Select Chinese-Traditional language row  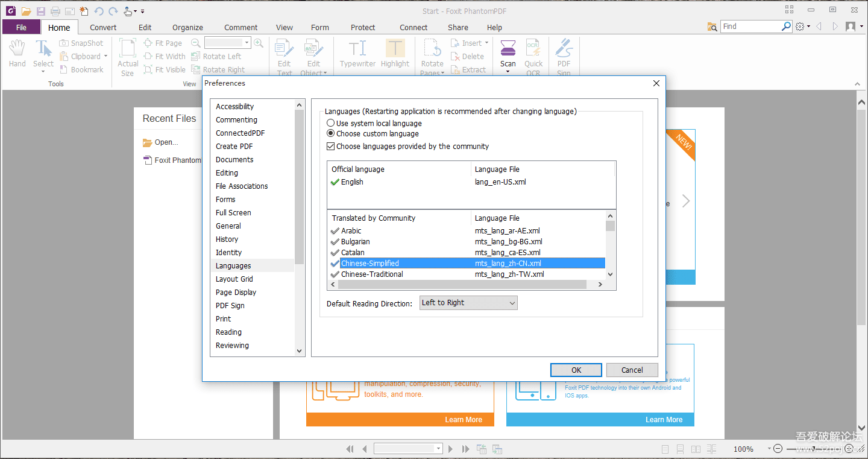467,274
